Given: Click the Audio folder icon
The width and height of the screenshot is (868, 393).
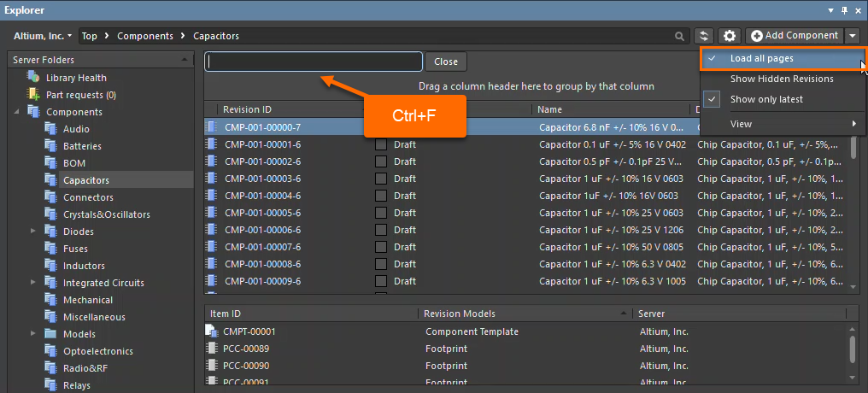Looking at the screenshot, I should (x=51, y=129).
